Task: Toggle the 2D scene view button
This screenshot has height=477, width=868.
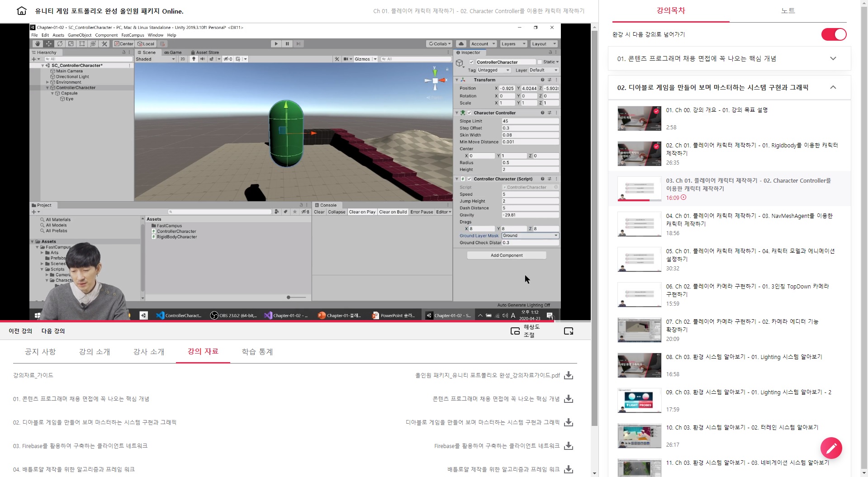Action: 183,59
